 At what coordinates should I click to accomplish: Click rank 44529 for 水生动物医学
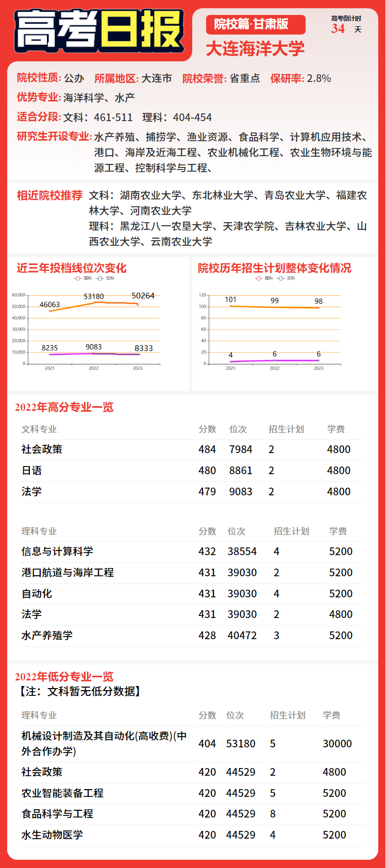tap(241, 835)
